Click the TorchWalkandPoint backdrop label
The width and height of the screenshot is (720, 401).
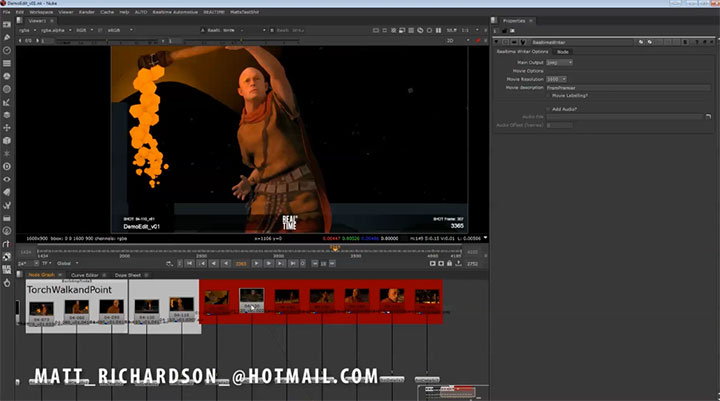click(x=69, y=290)
